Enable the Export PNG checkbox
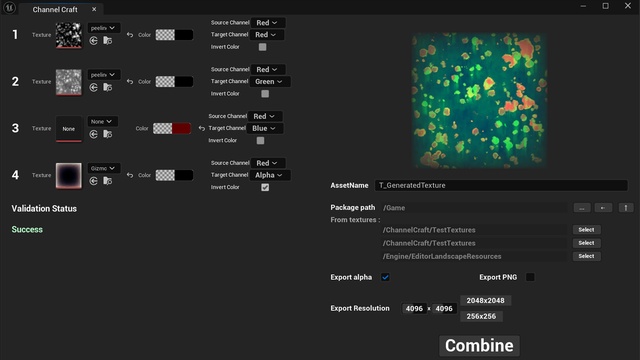 point(530,277)
